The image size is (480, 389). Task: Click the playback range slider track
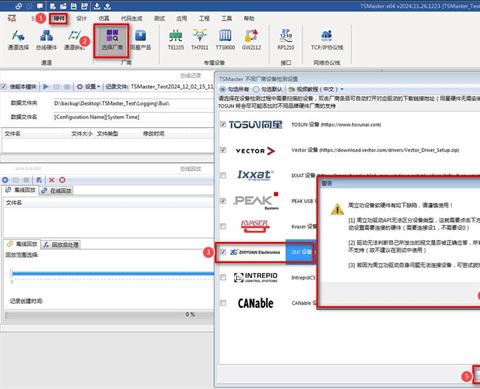click(112, 274)
